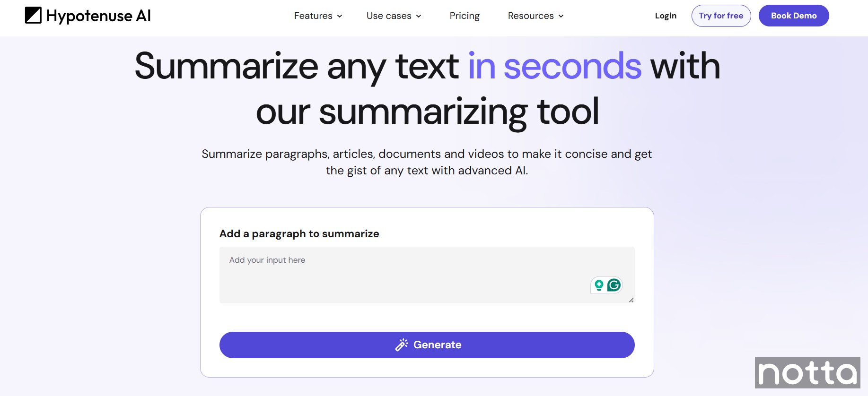
Task: Click the Grammarly lightbulb suggestion icon
Action: coord(599,285)
